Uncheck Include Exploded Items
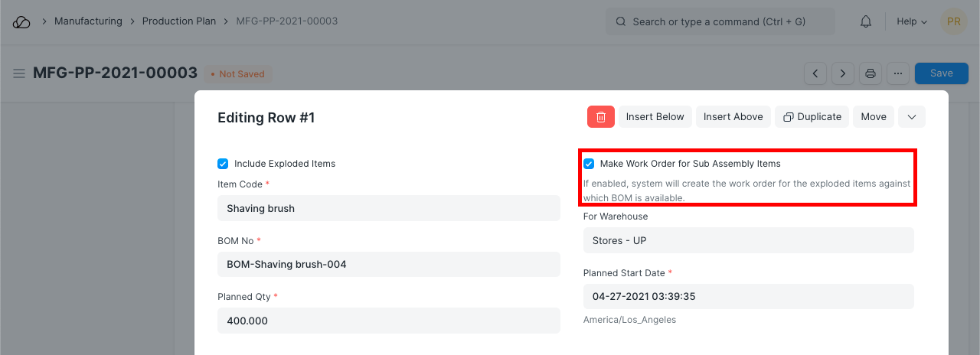Image resolution: width=980 pixels, height=355 pixels. (223, 164)
